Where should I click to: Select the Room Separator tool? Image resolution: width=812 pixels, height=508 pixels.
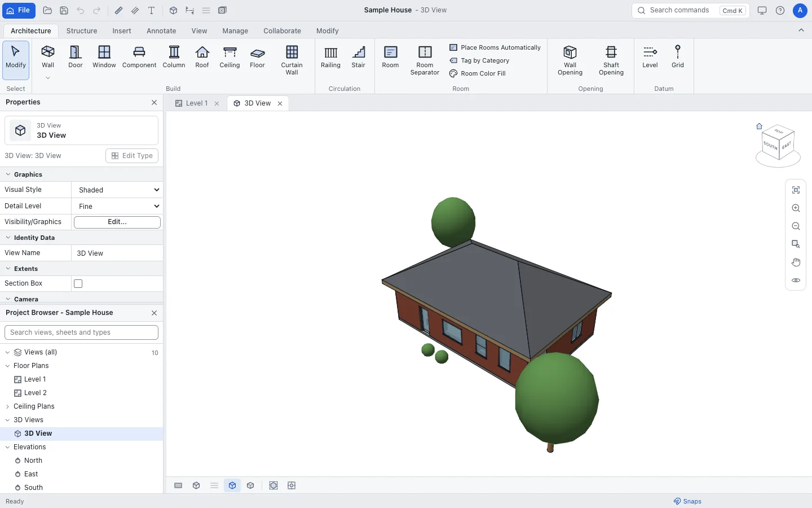click(x=425, y=60)
